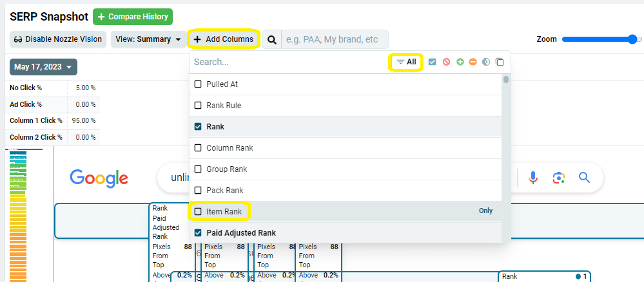The width and height of the screenshot is (644, 282).
Task: Click the SERP Snapshot heading
Action: [49, 17]
